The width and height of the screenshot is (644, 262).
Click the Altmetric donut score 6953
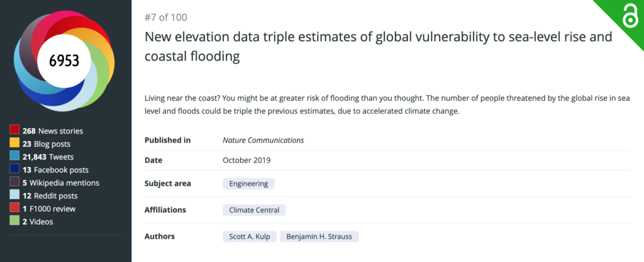(64, 61)
